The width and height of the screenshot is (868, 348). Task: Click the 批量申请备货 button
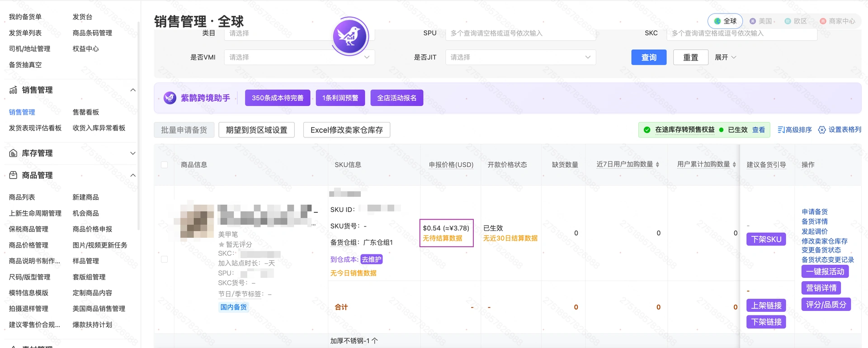click(x=184, y=130)
